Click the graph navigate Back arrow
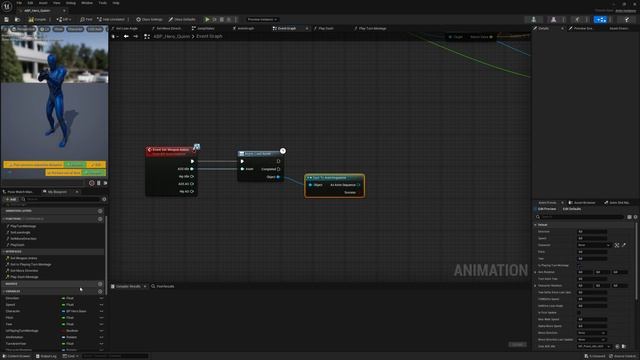Screen dimensions: 640x360 (126, 37)
